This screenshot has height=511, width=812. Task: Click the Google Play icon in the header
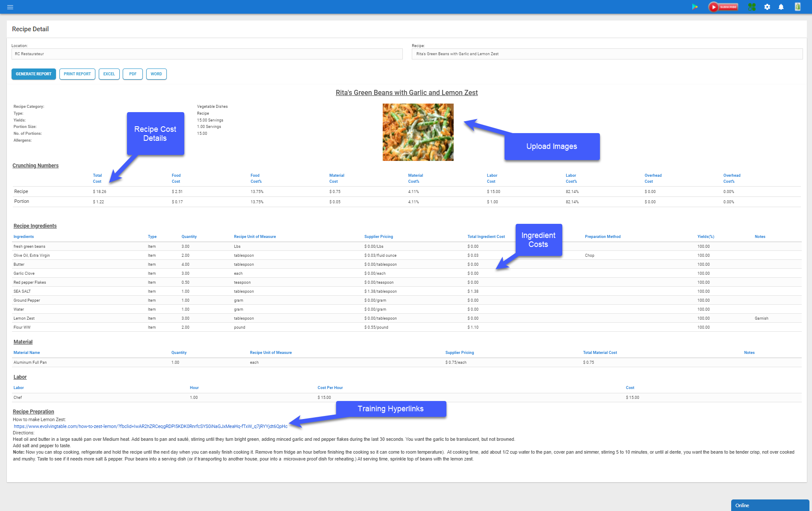695,7
